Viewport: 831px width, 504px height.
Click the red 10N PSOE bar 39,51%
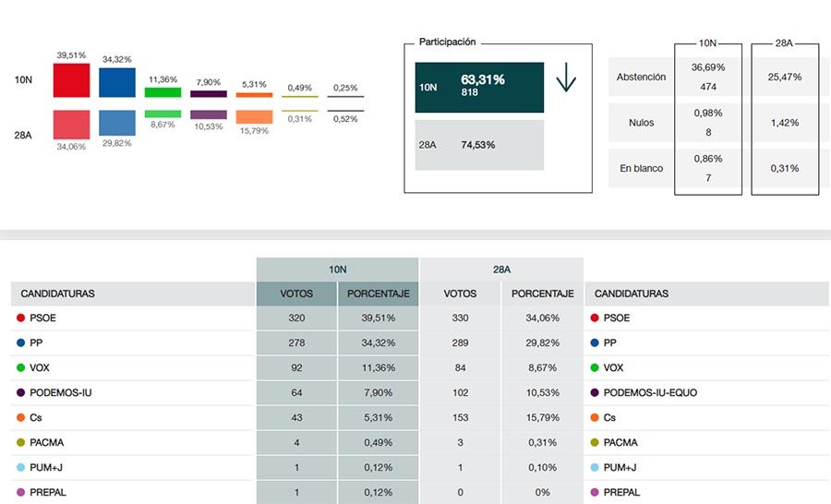71,80
